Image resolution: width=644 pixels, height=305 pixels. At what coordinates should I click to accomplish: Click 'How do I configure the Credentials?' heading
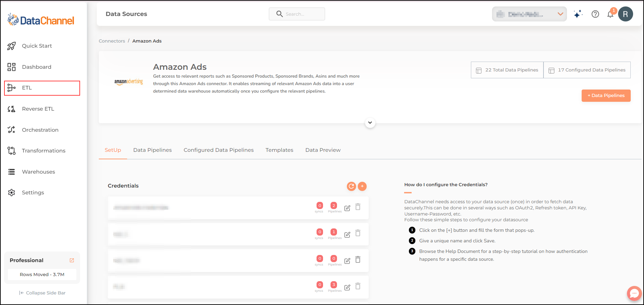446,185
